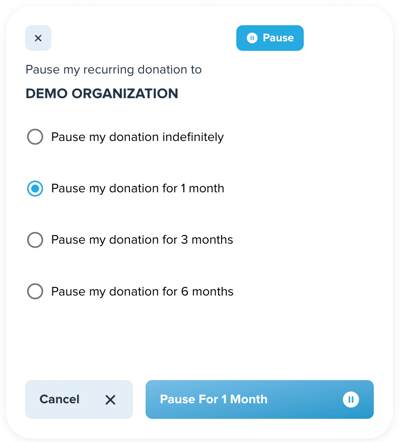Image resolution: width=400 pixels, height=442 pixels.
Task: Click the 'Pause my donation for 3 months' label text
Action: tap(142, 240)
